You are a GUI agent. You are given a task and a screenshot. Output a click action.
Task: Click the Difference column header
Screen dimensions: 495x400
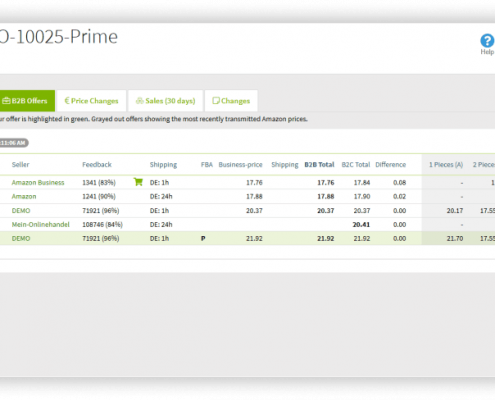(391, 165)
